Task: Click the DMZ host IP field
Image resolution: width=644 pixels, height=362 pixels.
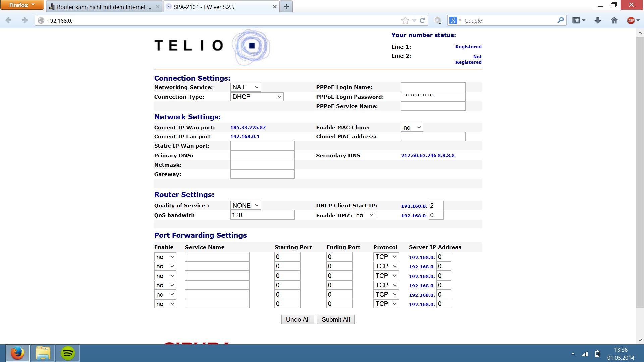Action: pyautogui.click(x=436, y=215)
